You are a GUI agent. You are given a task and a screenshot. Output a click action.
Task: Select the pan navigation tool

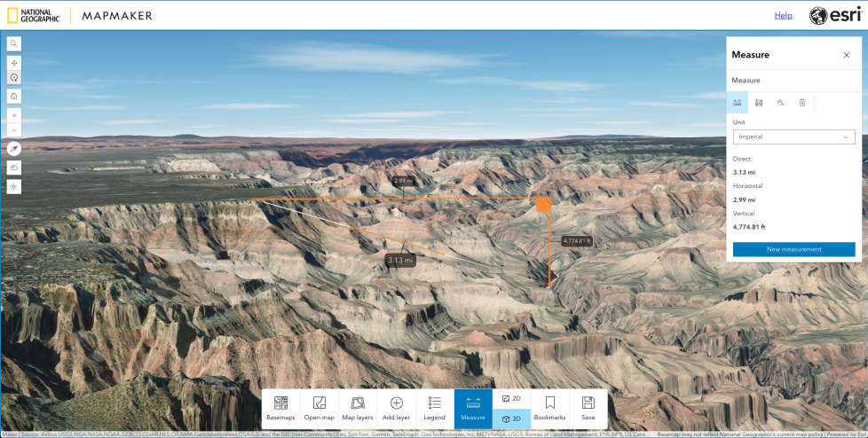pyautogui.click(x=14, y=63)
